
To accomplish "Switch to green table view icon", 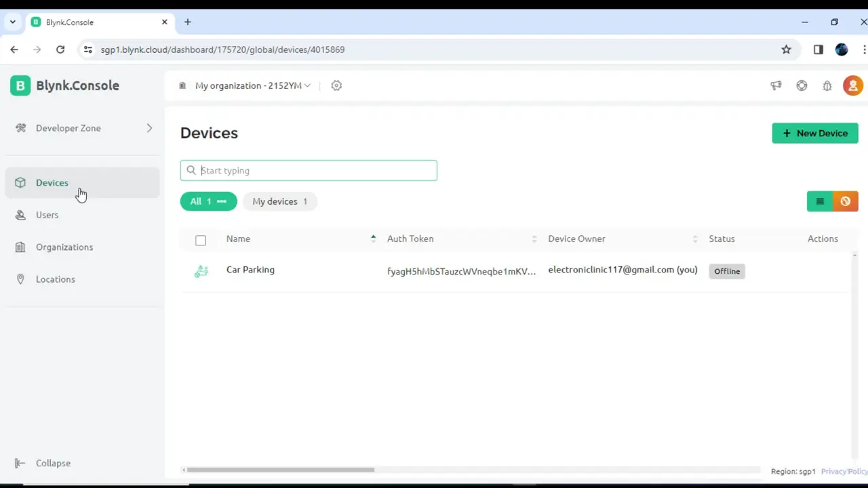I will coord(820,201).
